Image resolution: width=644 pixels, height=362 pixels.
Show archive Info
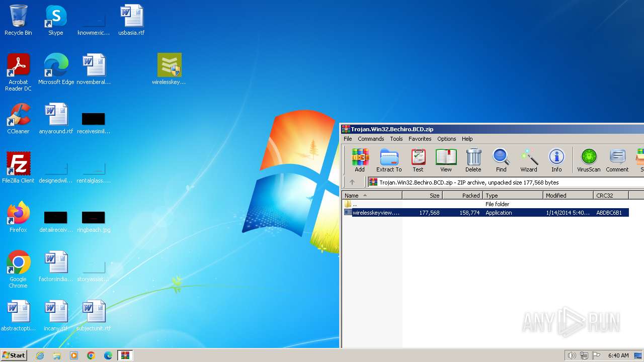coord(556,160)
